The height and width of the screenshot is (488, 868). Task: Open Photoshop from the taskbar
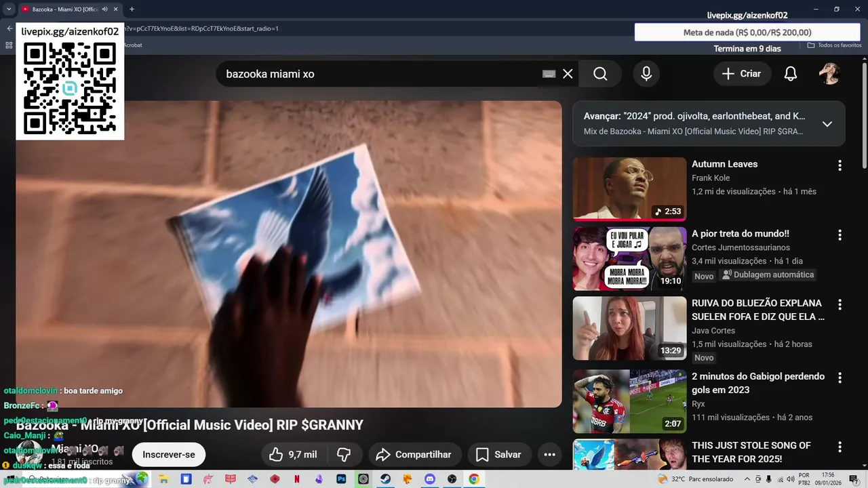coord(341,479)
